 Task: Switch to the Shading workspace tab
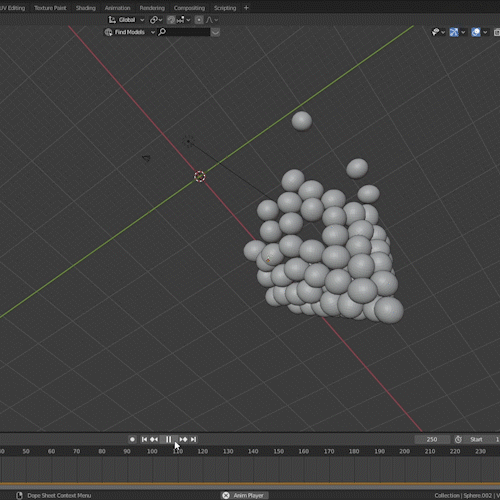[x=86, y=8]
